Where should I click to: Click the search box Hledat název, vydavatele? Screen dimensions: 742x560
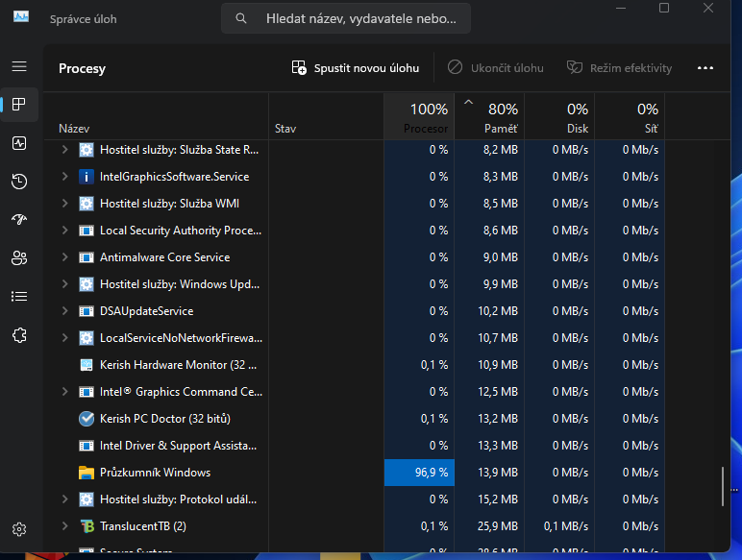[x=346, y=18]
